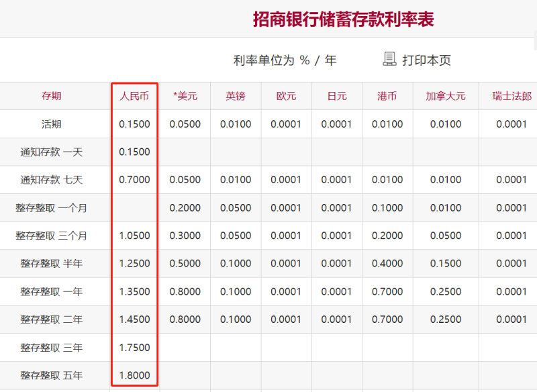The image size is (537, 392).
Task: Click the 港币 column header
Action: coord(387,96)
